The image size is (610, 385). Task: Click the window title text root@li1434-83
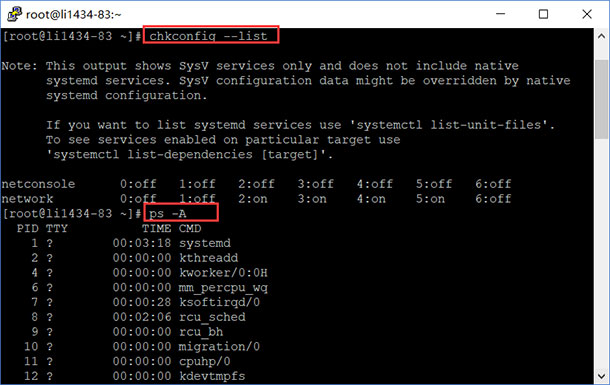pos(74,15)
